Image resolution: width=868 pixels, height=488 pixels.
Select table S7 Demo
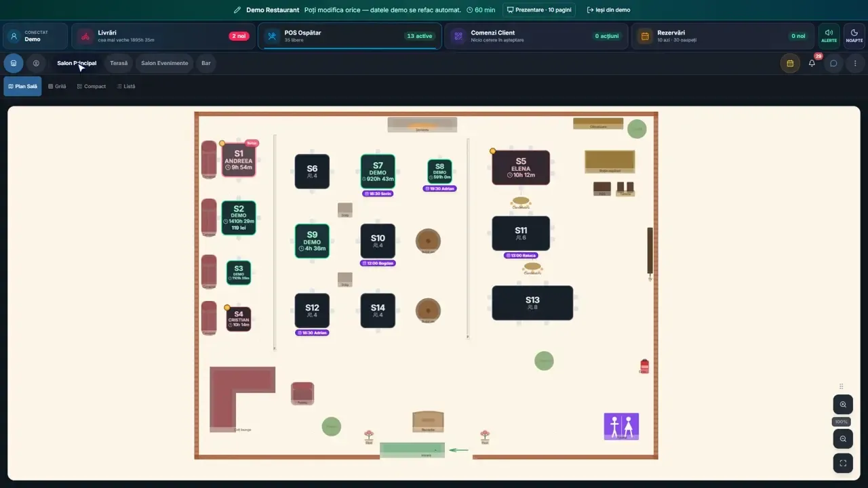click(378, 171)
